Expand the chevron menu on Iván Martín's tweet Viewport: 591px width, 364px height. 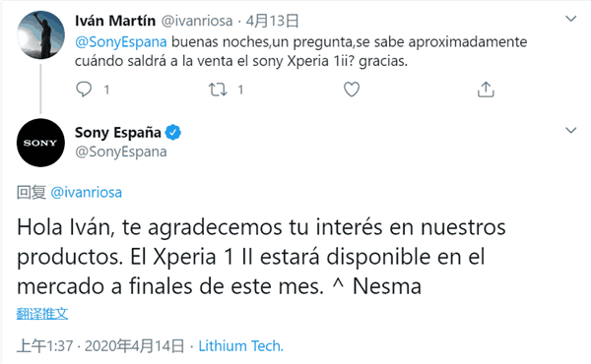pos(571,19)
